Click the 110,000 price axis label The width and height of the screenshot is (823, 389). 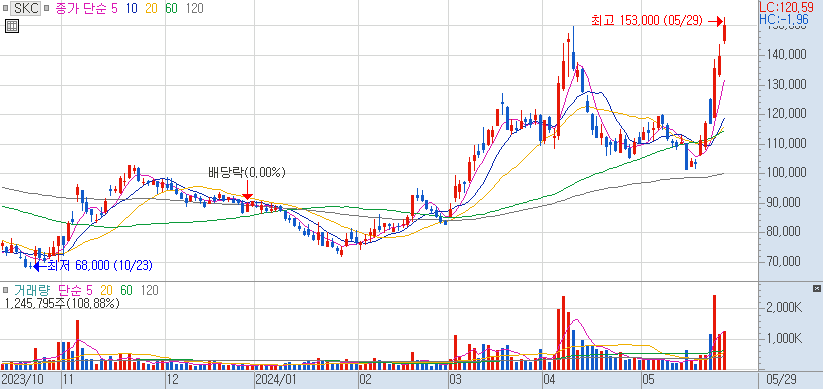[787, 143]
